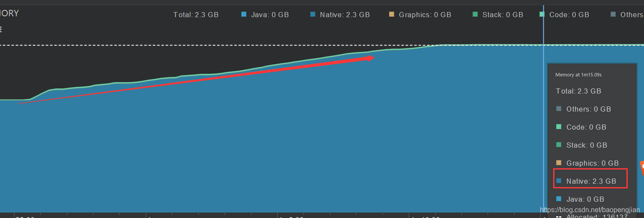Click the Stack color swatch in top legend
Image resolution: width=644 pixels, height=218 pixels.
[475, 15]
